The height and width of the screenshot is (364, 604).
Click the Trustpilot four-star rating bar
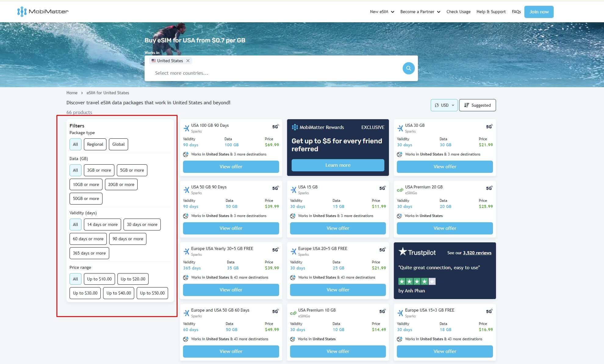coord(417,281)
